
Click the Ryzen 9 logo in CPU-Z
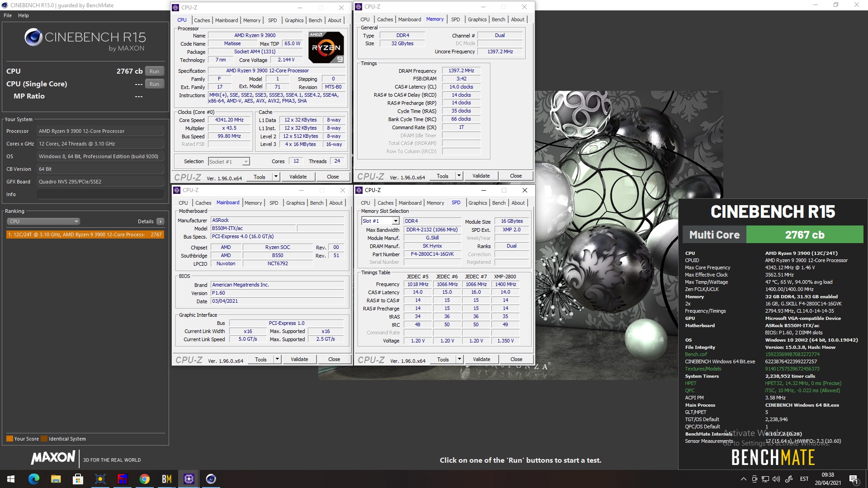[326, 47]
